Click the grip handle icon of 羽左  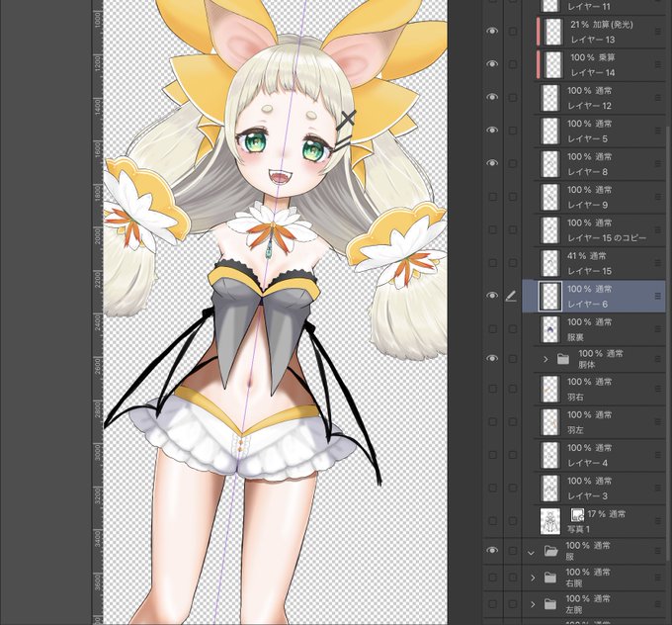click(x=658, y=421)
